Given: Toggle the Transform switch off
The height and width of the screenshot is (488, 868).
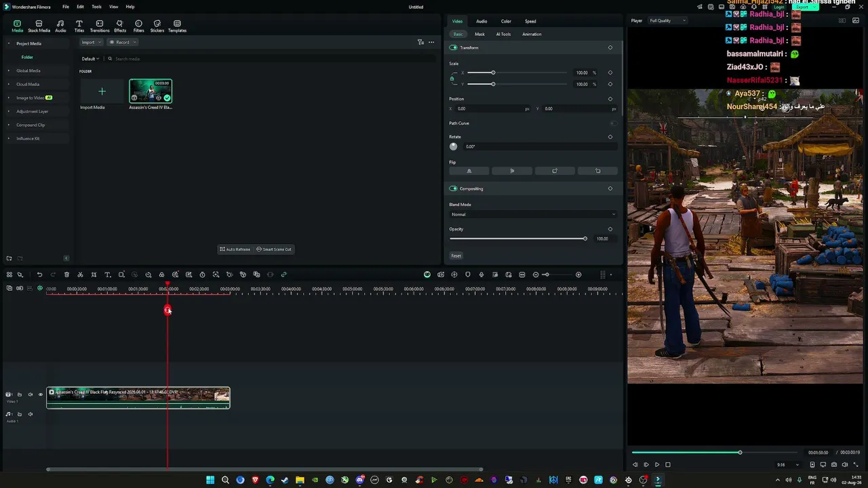Looking at the screenshot, I should click(454, 47).
